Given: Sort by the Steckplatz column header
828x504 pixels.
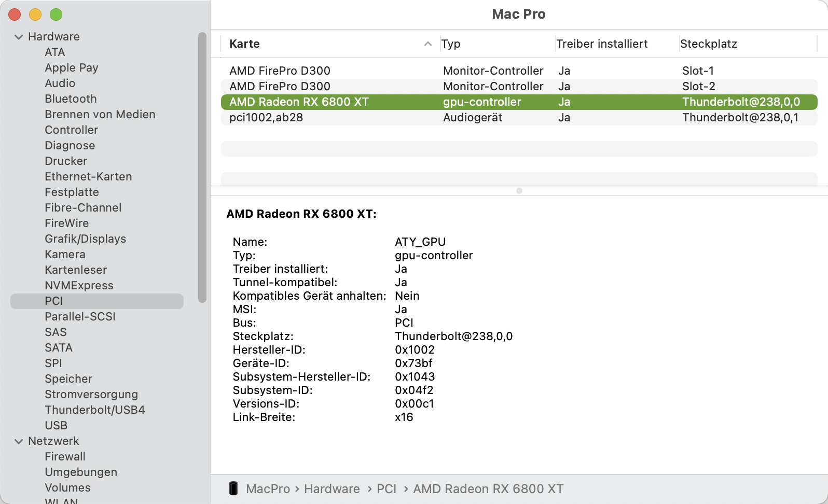Looking at the screenshot, I should click(708, 44).
